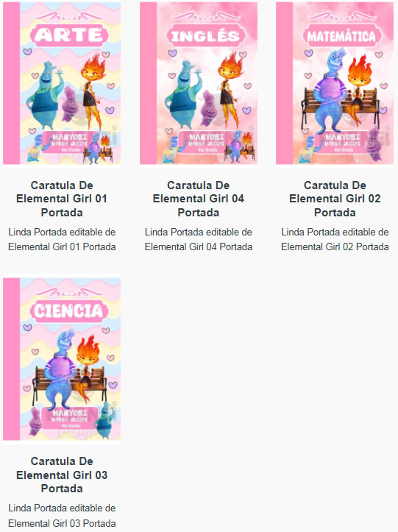The height and width of the screenshot is (532, 398).
Task: Open the MATEMÁTICA cover thumbnail
Action: click(335, 83)
